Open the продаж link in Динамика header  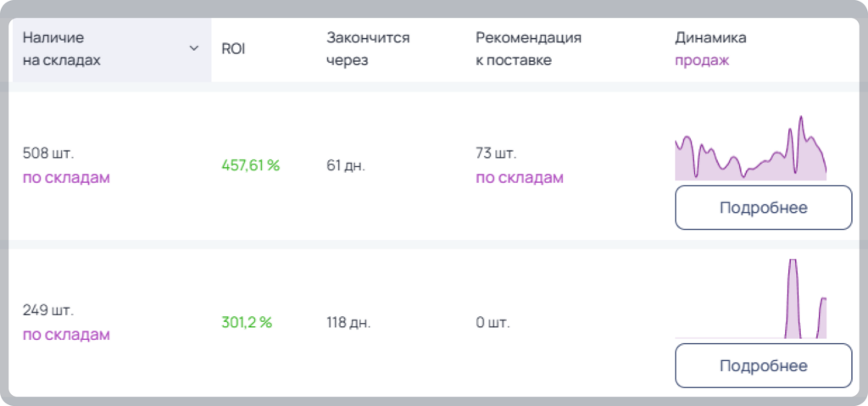click(701, 60)
